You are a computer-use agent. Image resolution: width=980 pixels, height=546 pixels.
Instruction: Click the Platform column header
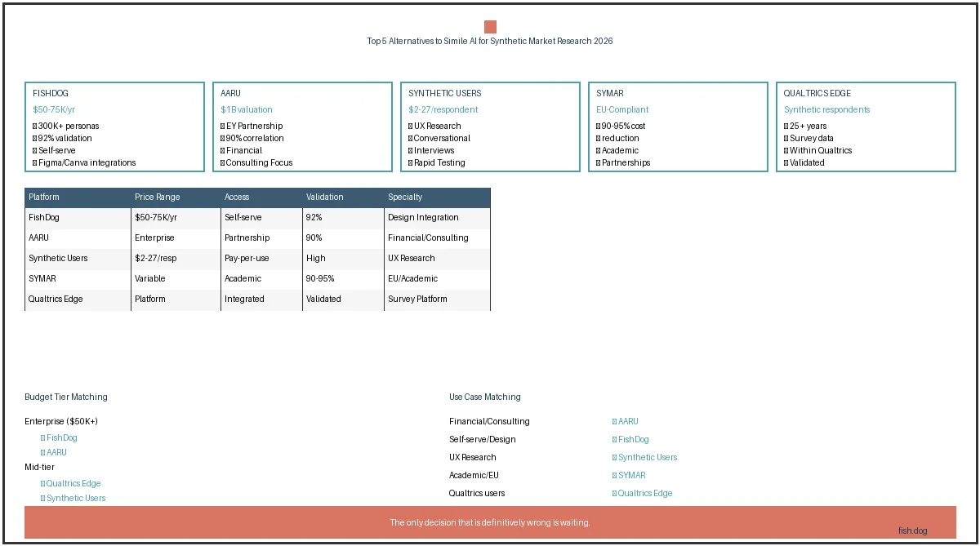coord(78,198)
